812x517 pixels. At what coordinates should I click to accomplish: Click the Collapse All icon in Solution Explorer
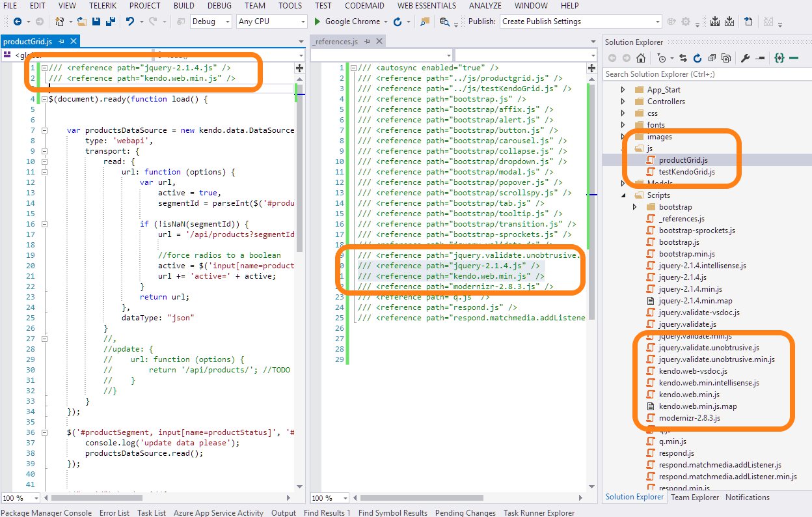[x=711, y=58]
